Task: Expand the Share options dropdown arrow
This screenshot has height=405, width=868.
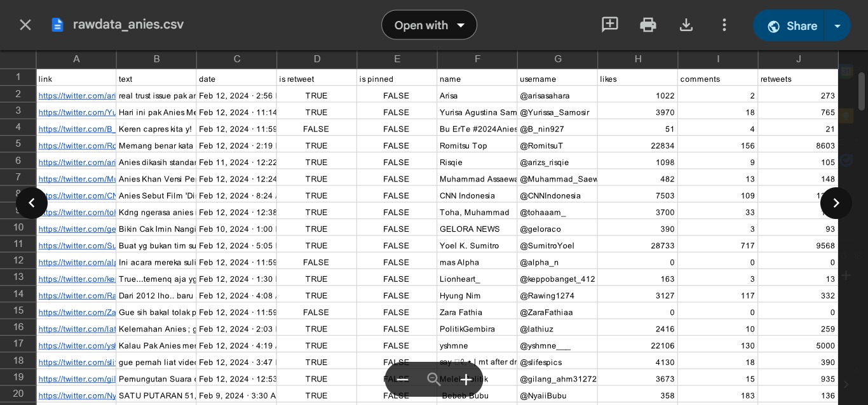Action: 837,25
